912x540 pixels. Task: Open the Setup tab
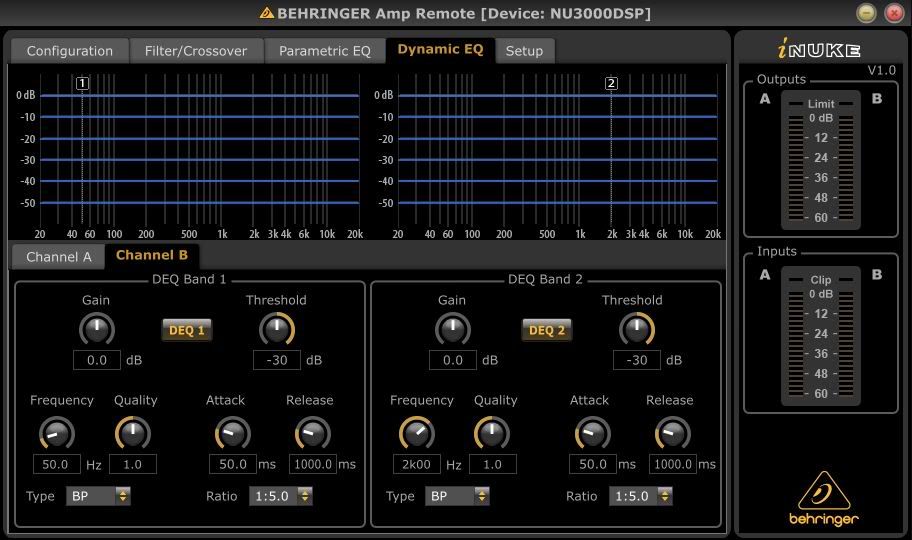pos(524,51)
